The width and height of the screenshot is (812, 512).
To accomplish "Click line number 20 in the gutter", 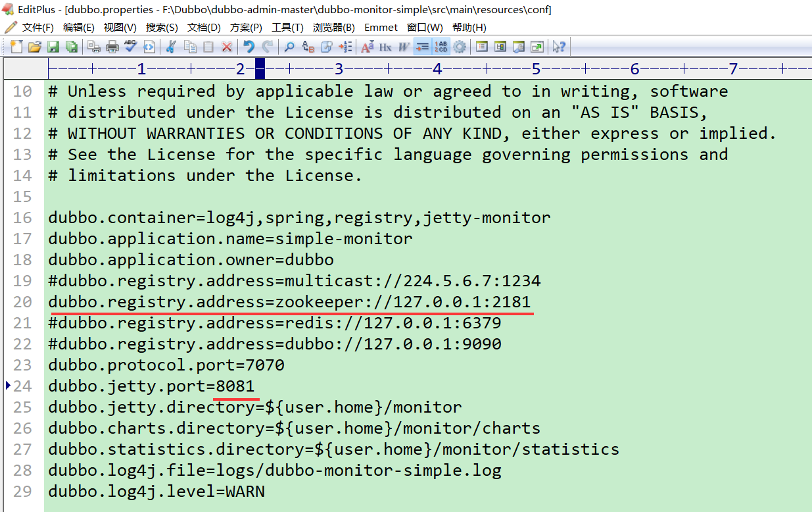I will 22,302.
